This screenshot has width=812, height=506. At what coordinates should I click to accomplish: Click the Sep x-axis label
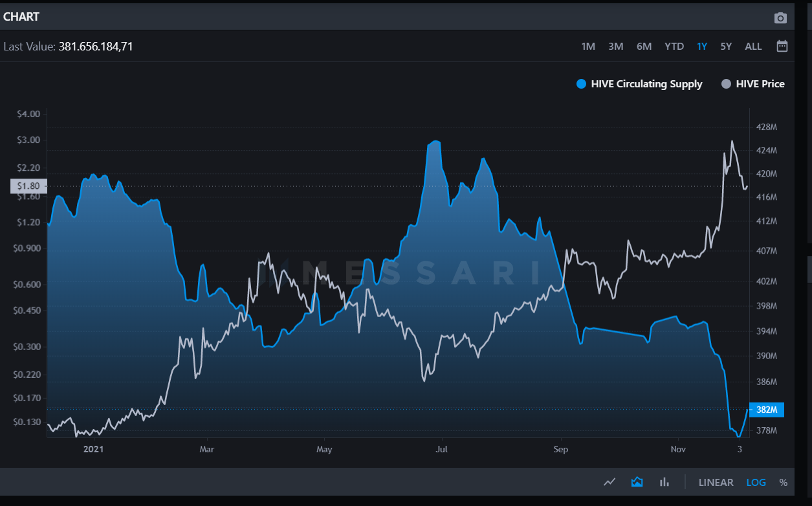coord(560,449)
